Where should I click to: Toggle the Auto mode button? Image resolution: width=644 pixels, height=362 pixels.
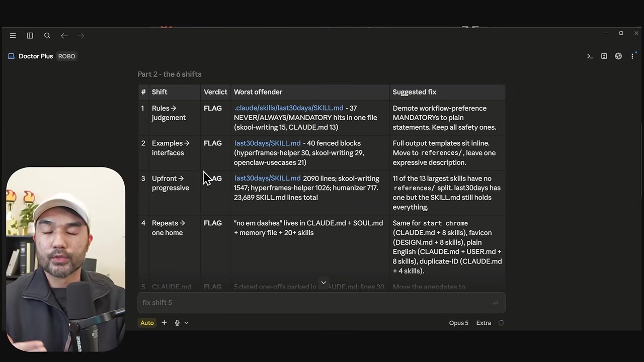147,323
